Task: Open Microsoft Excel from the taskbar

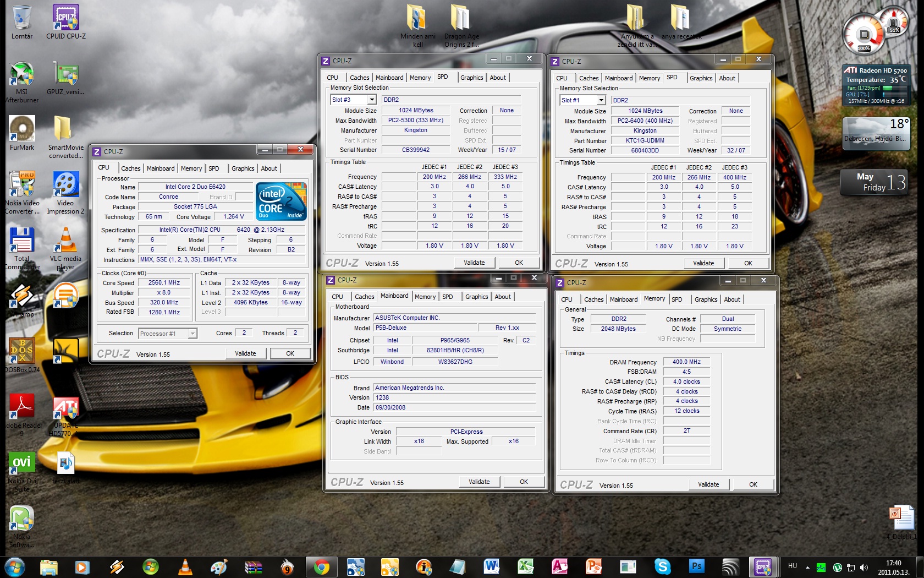Action: point(526,566)
